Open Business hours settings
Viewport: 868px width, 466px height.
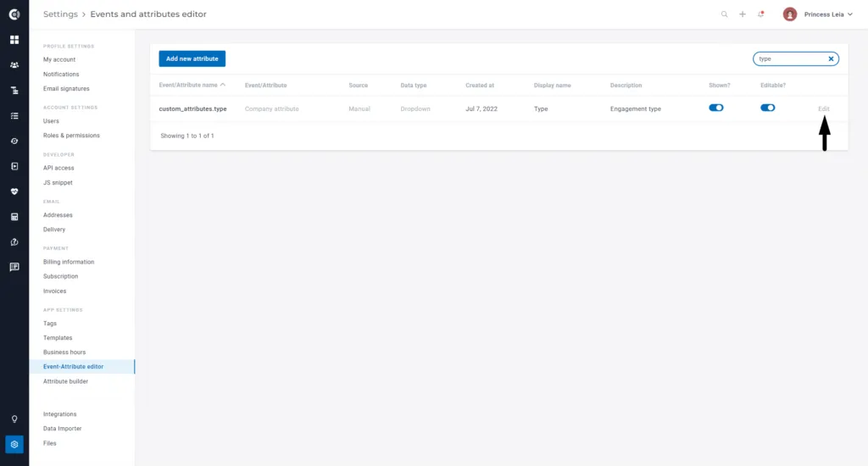click(64, 352)
